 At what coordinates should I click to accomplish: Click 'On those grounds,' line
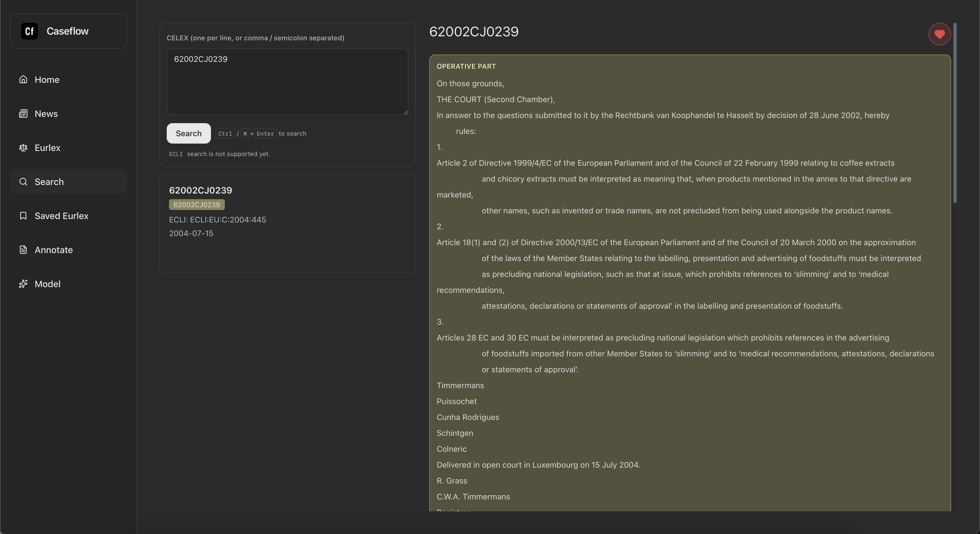[470, 83]
